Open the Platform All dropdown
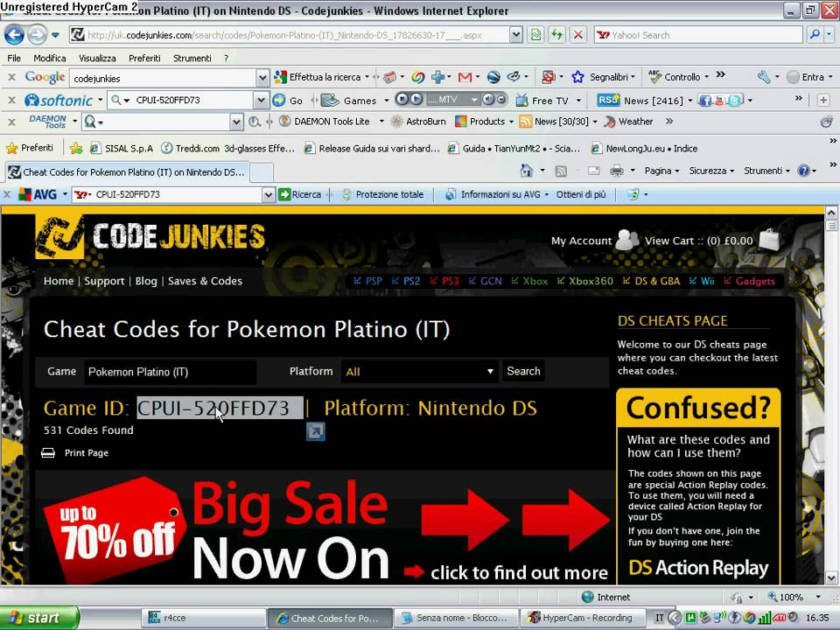Image resolution: width=840 pixels, height=630 pixels. (419, 371)
